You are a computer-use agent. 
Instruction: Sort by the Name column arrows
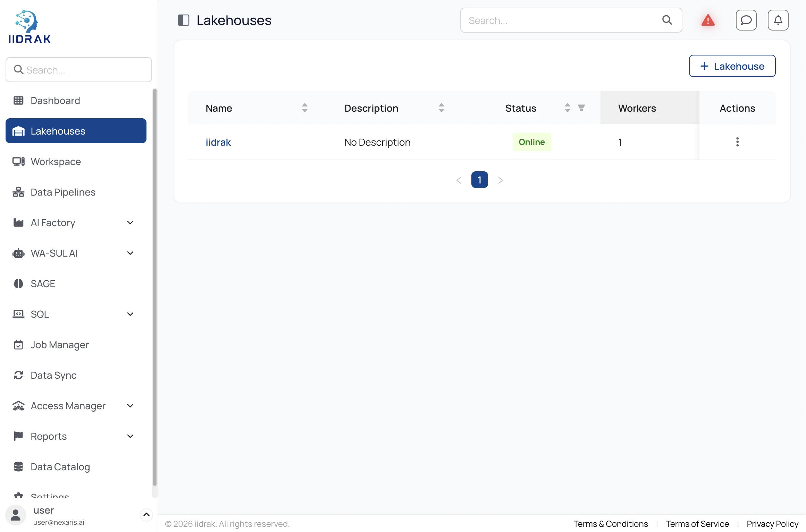[304, 108]
